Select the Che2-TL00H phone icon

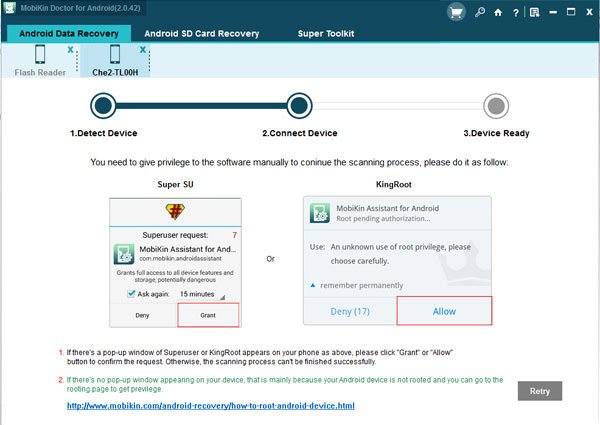tap(115, 54)
